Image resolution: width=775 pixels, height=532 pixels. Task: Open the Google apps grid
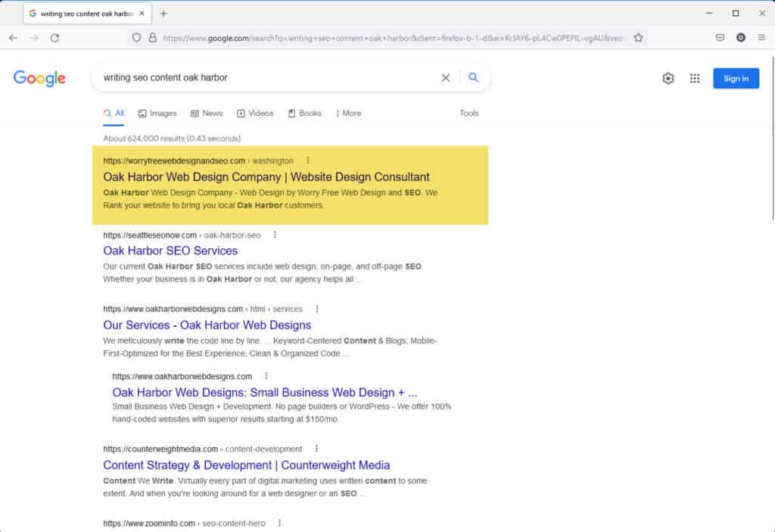pyautogui.click(x=695, y=78)
